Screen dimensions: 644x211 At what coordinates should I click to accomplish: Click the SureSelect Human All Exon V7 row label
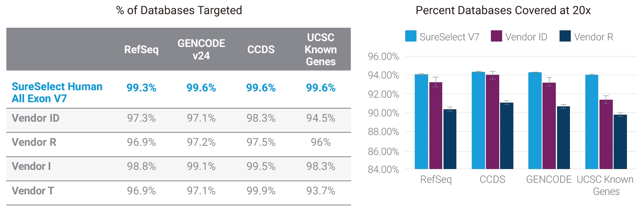click(x=57, y=92)
